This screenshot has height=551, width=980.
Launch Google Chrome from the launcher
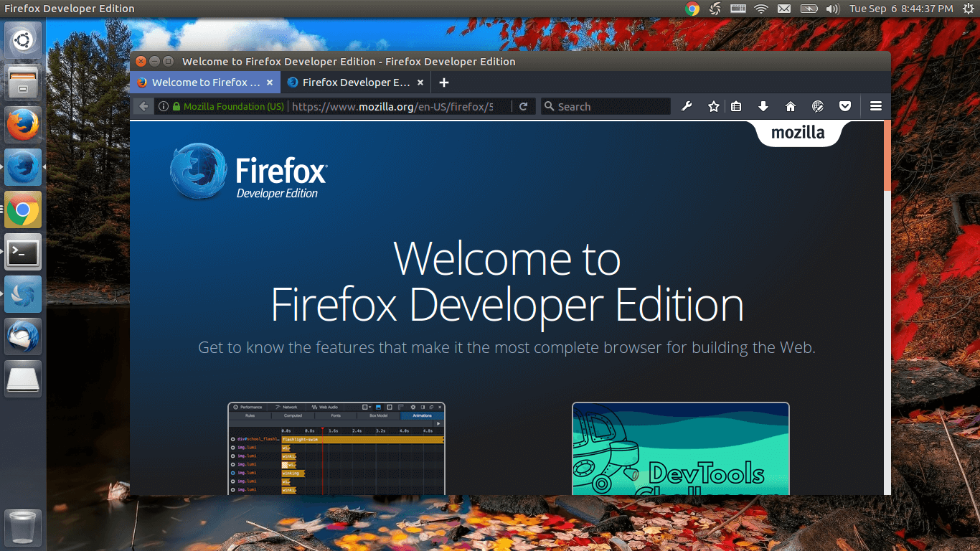(x=23, y=209)
